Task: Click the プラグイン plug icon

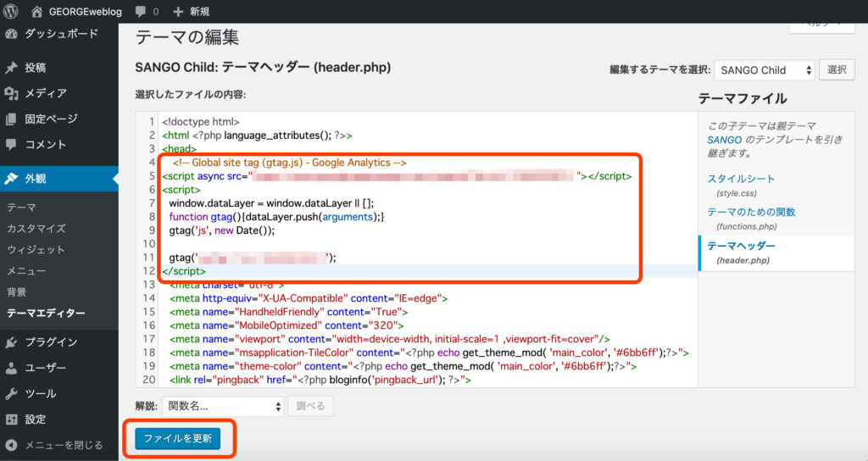Action: [11, 342]
